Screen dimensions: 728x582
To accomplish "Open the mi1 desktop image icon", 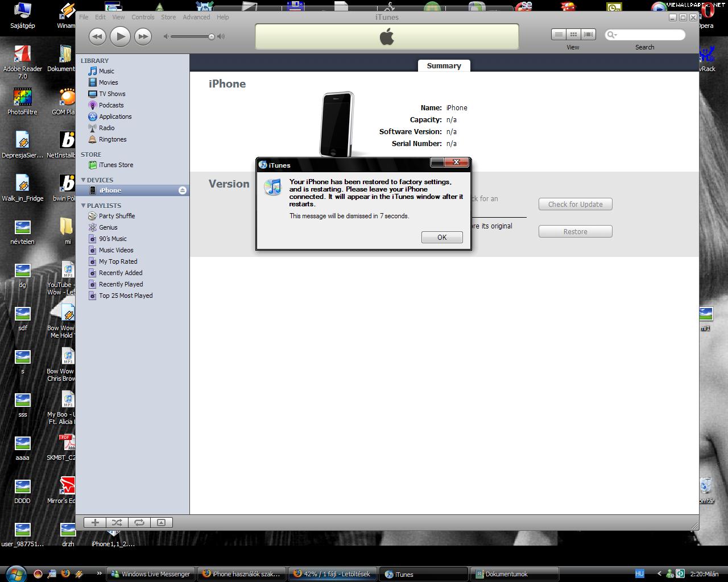I will click(x=705, y=318).
